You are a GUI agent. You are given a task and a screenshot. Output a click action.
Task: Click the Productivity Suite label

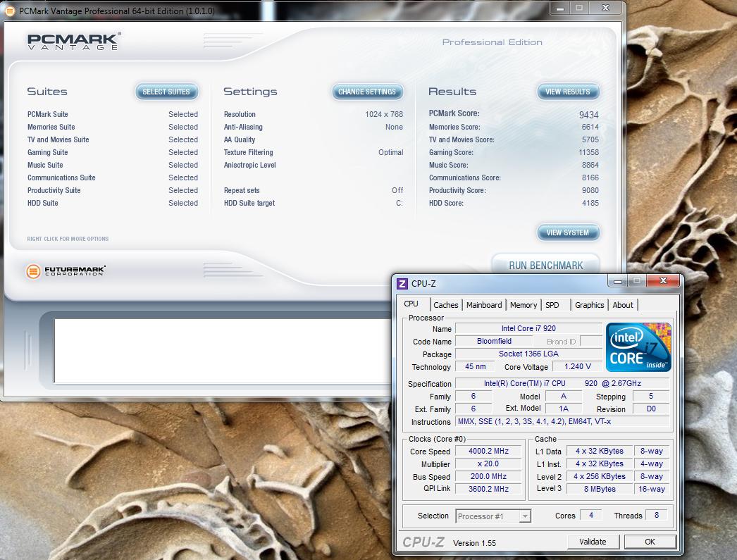[54, 190]
